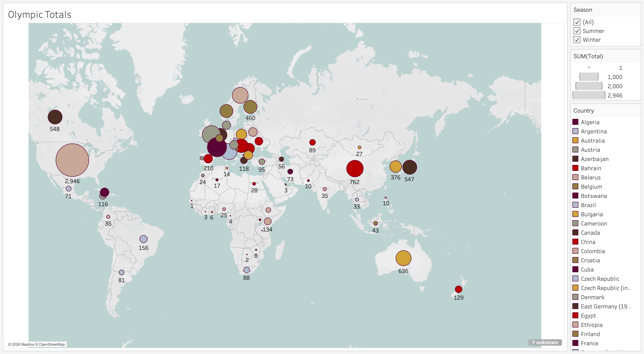This screenshot has width=644, height=354.
Task: Uncheck the Summer season checkbox
Action: tap(577, 31)
